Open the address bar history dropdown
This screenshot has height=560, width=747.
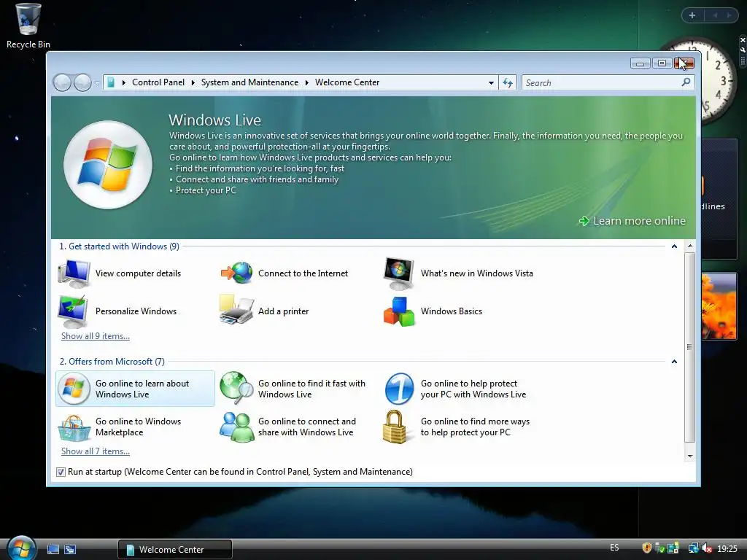click(x=491, y=83)
